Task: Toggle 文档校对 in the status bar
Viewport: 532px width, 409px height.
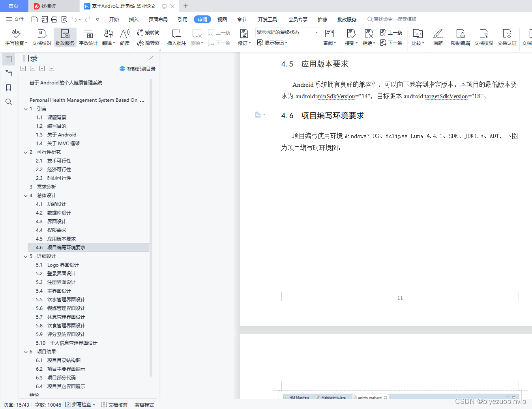Action: pyautogui.click(x=114, y=405)
